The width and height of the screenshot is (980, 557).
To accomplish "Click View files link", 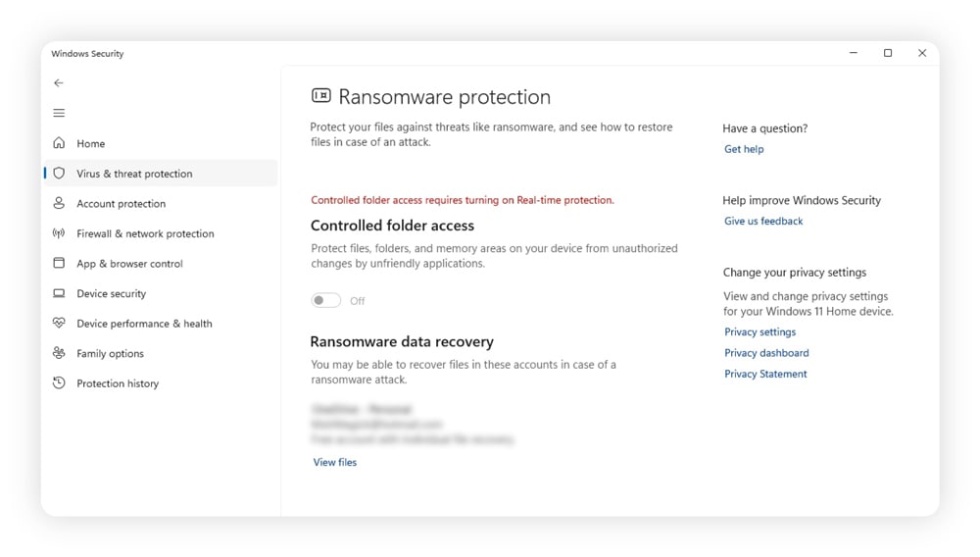I will click(x=335, y=462).
